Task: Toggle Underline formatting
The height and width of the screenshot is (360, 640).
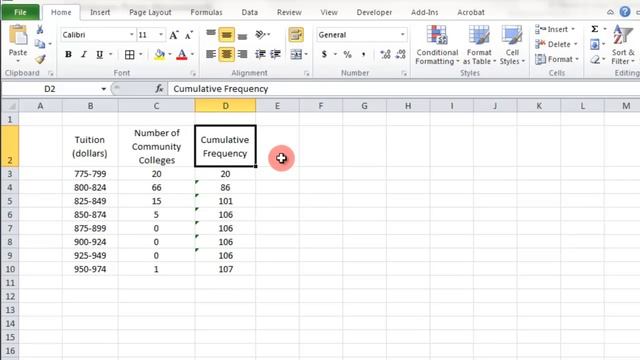Action: click(99, 54)
